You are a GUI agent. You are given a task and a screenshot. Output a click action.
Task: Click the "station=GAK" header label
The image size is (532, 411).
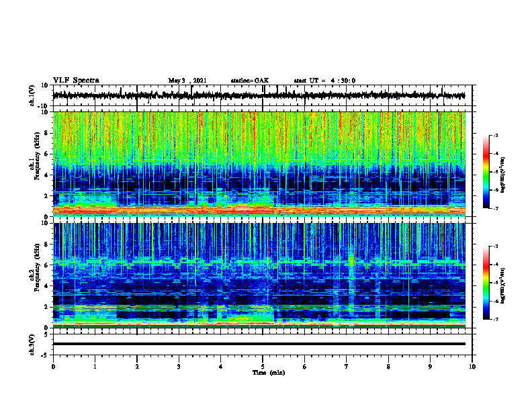click(250, 81)
